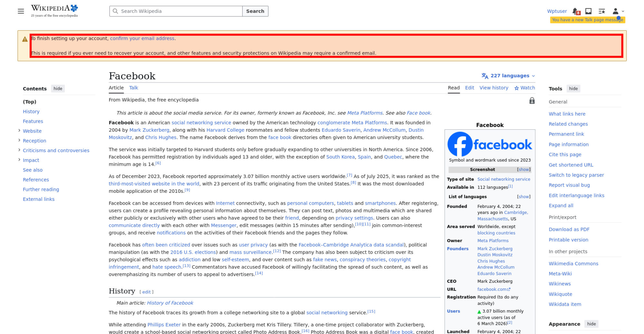Expand the Criticisms and controversies section
Image resolution: width=644 pixels, height=334 pixels.
[19, 150]
